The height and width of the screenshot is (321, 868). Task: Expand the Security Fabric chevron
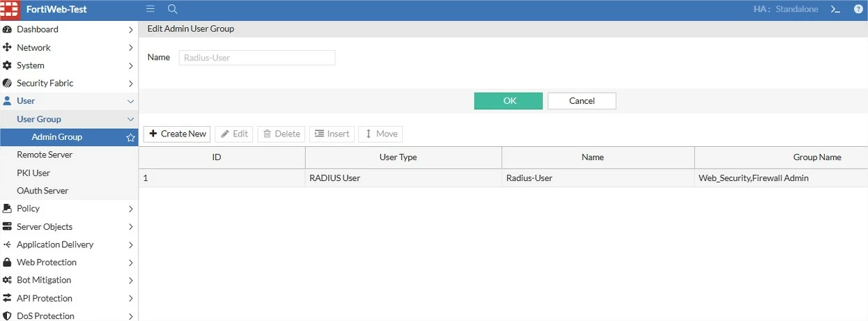click(130, 84)
